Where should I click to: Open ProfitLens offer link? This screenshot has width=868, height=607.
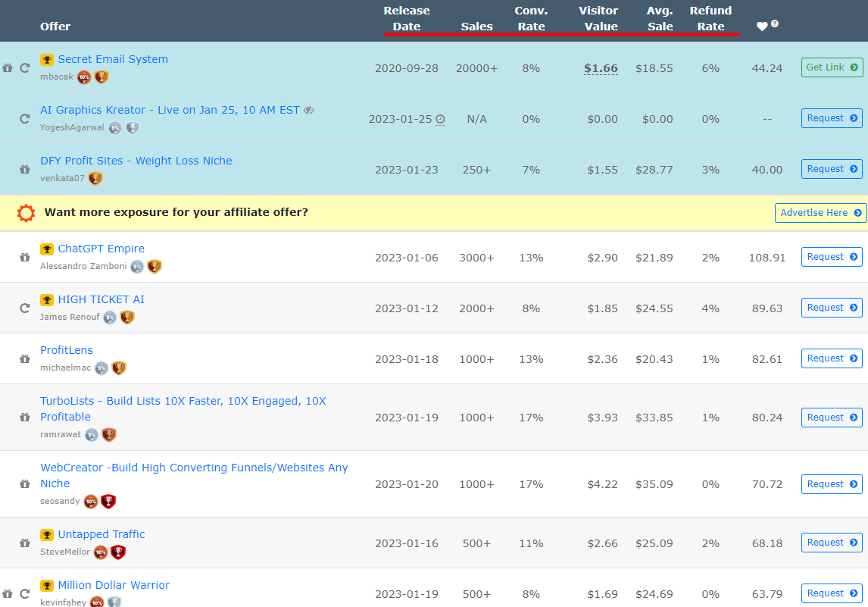click(67, 350)
